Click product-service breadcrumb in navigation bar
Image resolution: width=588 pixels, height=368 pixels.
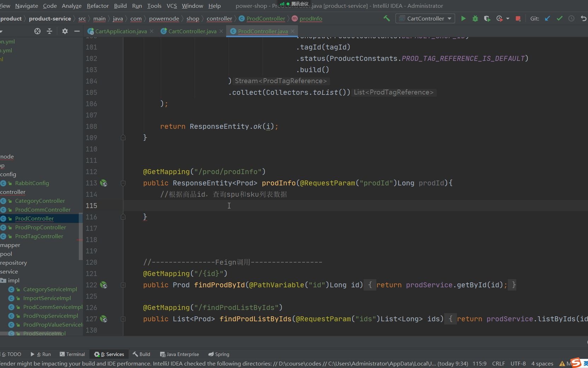50,18
